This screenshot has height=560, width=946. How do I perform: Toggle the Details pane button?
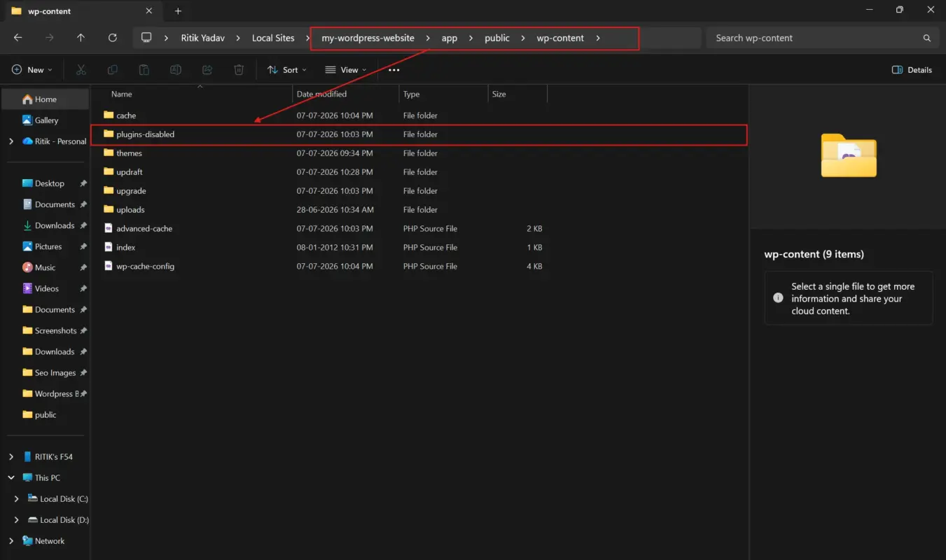pos(912,70)
